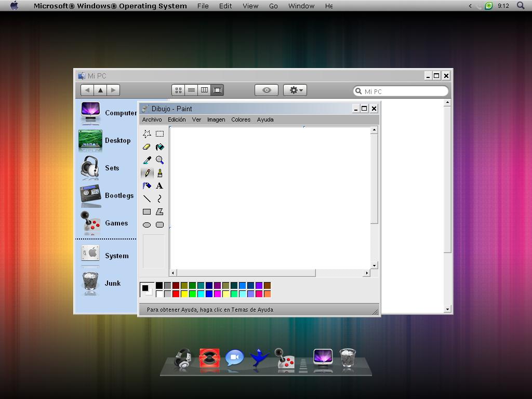This screenshot has width=532, height=399.
Task: Pick the eyedropper Pick Color tool
Action: coord(147,160)
